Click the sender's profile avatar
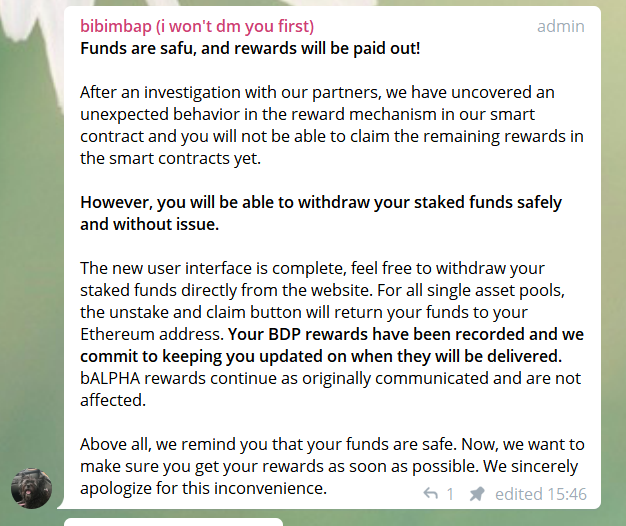This screenshot has width=626, height=526. click(x=31, y=487)
